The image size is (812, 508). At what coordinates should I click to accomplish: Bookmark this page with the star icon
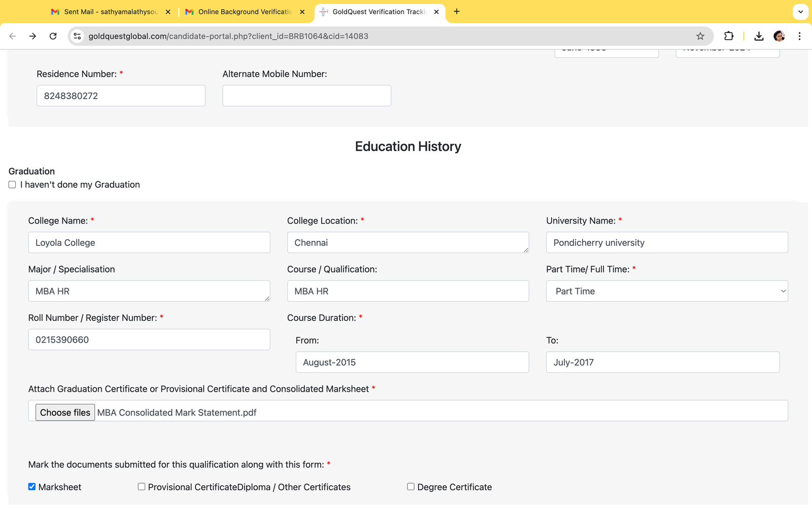(700, 36)
